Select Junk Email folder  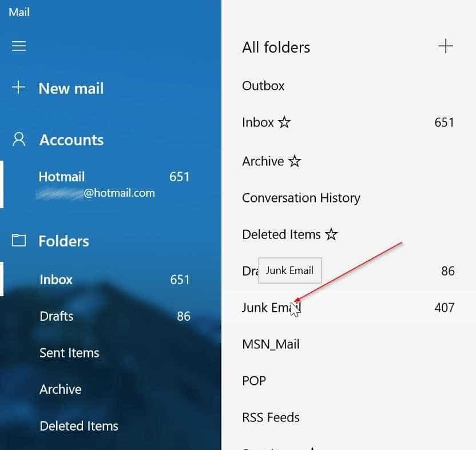[x=348, y=308]
